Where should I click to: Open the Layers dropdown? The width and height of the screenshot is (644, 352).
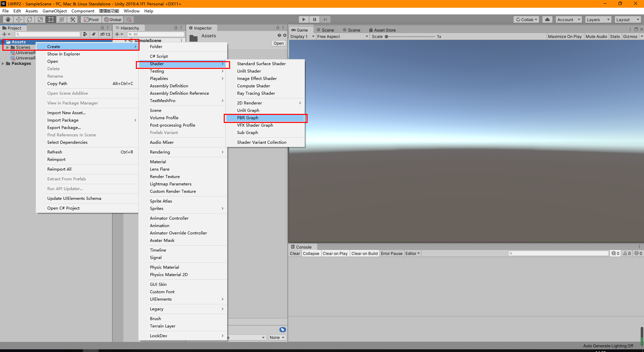598,19
